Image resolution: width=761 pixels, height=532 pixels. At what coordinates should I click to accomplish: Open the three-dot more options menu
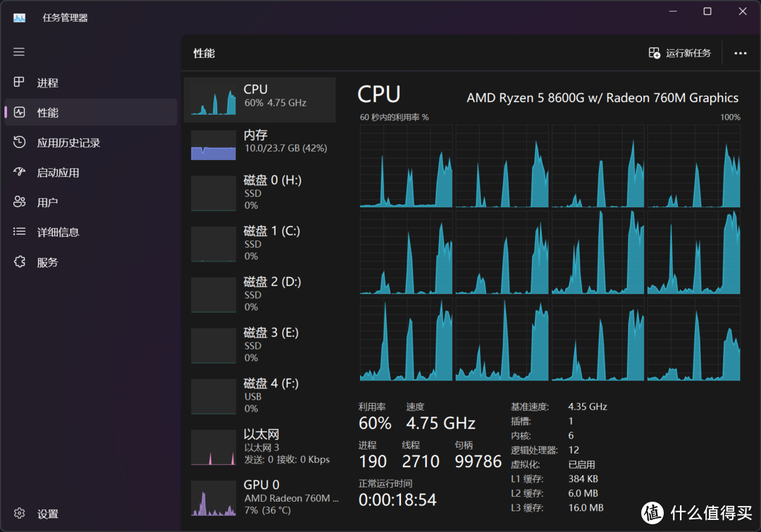(740, 54)
